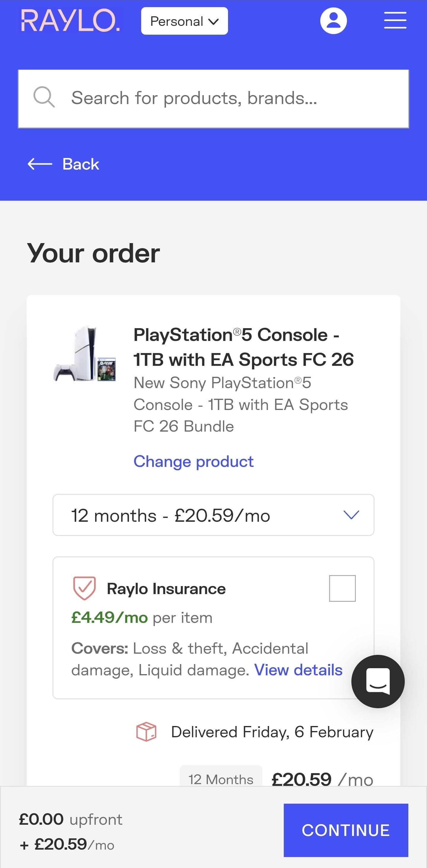Click the delivery box icon
This screenshot has width=427, height=868.
coord(146,732)
